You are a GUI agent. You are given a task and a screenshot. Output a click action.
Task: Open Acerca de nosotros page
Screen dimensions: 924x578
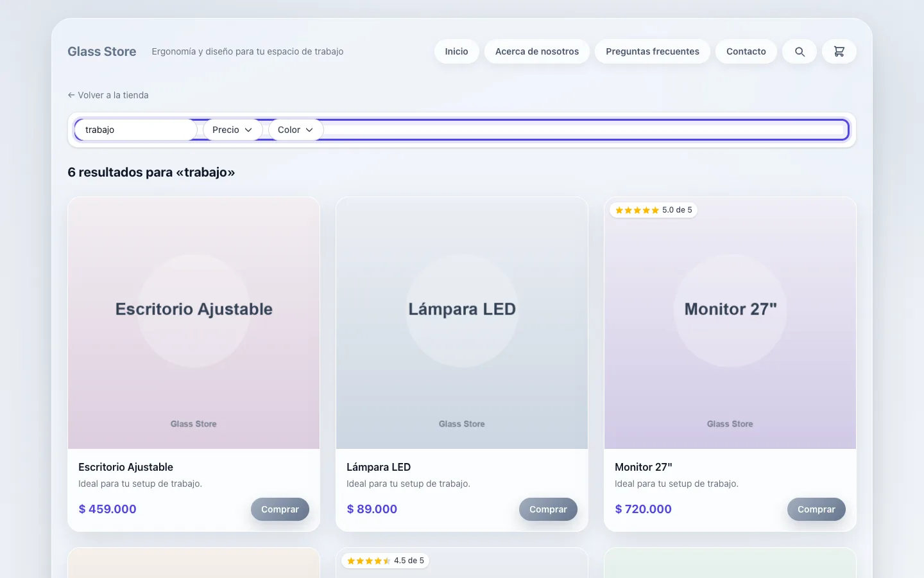point(537,51)
